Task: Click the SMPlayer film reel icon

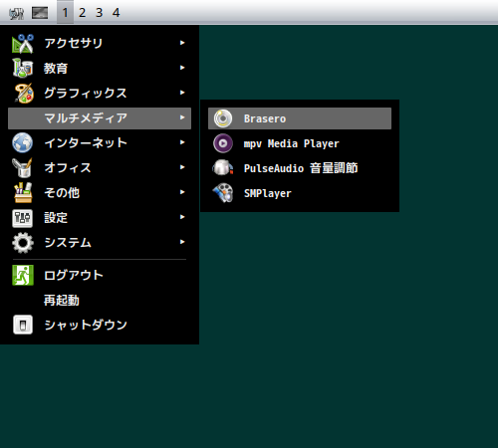Action: tap(223, 193)
